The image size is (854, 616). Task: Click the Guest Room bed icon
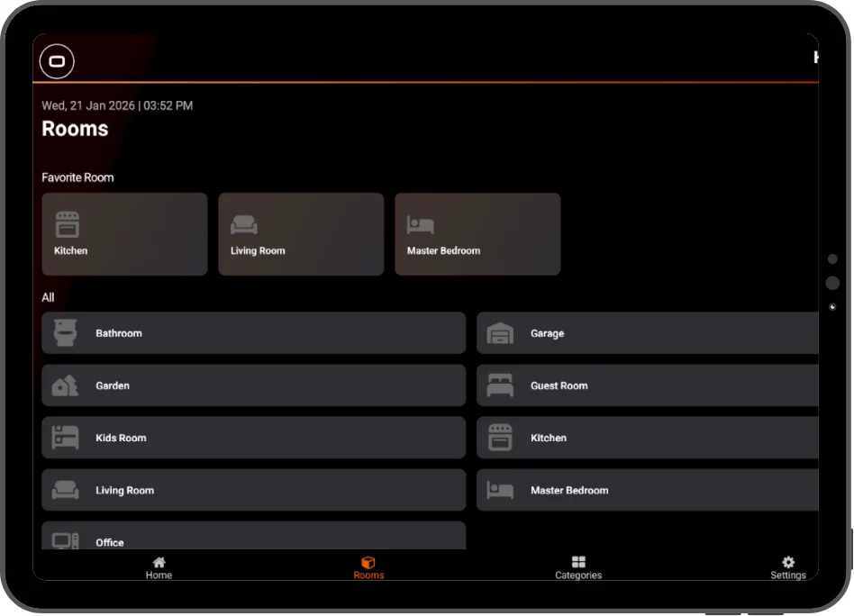pos(500,385)
